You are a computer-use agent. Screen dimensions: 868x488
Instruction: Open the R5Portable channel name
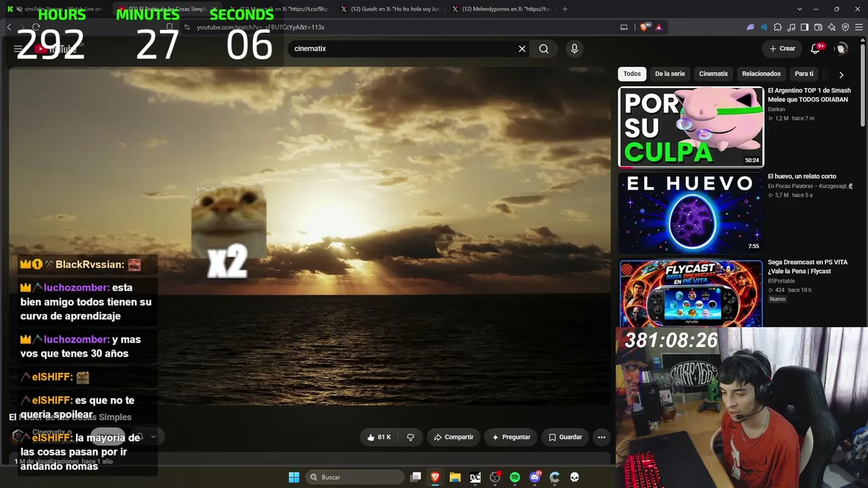coord(783,281)
